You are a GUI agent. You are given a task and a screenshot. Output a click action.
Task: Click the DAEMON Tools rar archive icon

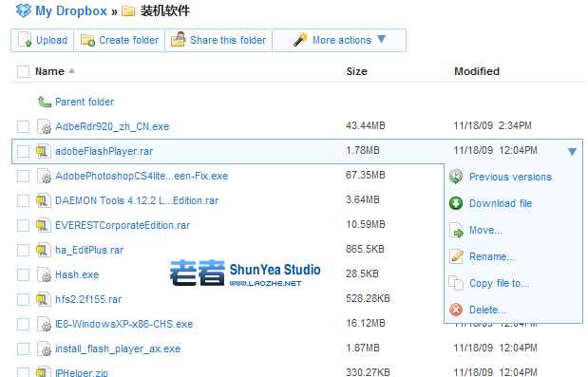44,200
